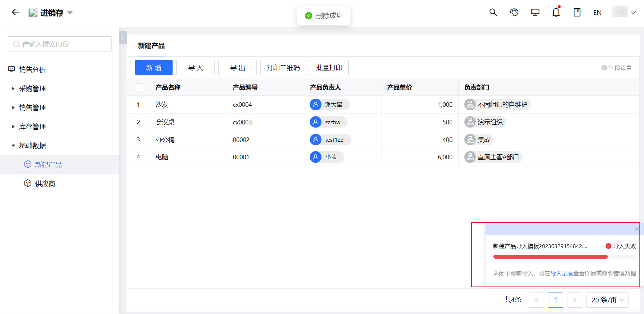The width and height of the screenshot is (644, 314).
Task: Click the 产品名称 column header
Action: [x=168, y=87]
